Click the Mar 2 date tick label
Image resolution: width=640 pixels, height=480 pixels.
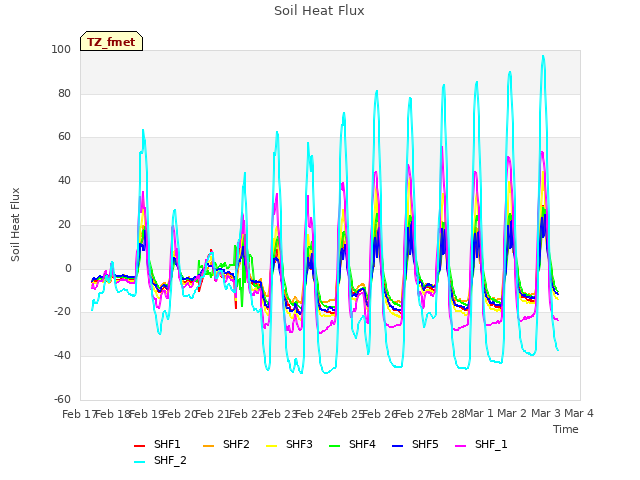512,414
